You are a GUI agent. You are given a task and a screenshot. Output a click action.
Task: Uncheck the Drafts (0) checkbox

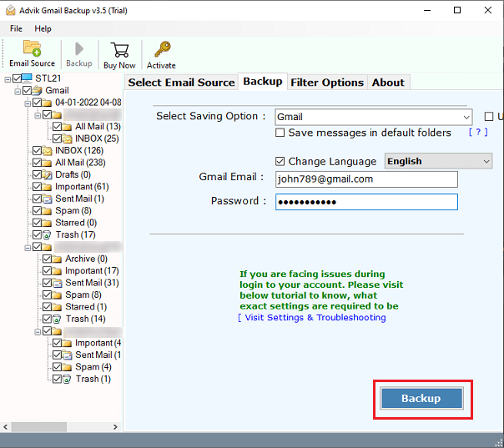point(37,174)
